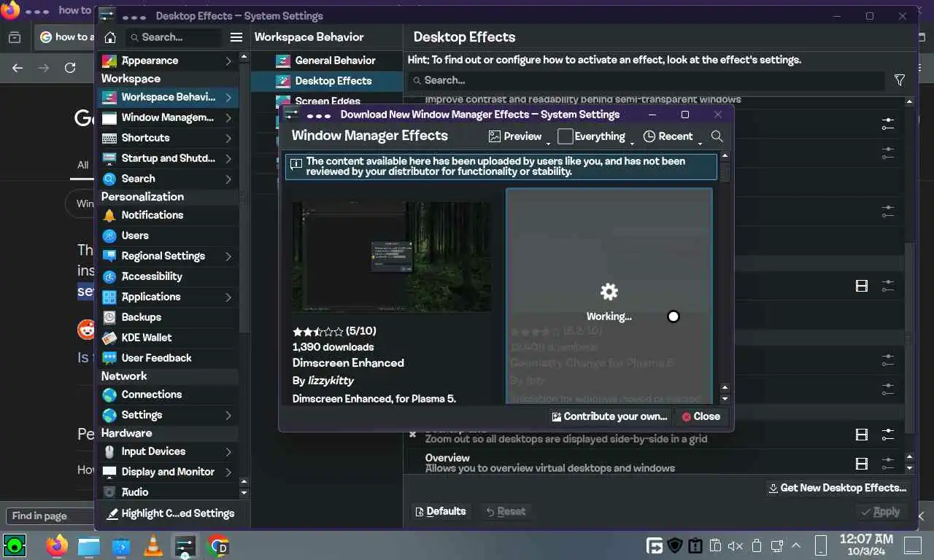Close the Window Manager Effects dialog
934x560 pixels.
click(x=700, y=416)
